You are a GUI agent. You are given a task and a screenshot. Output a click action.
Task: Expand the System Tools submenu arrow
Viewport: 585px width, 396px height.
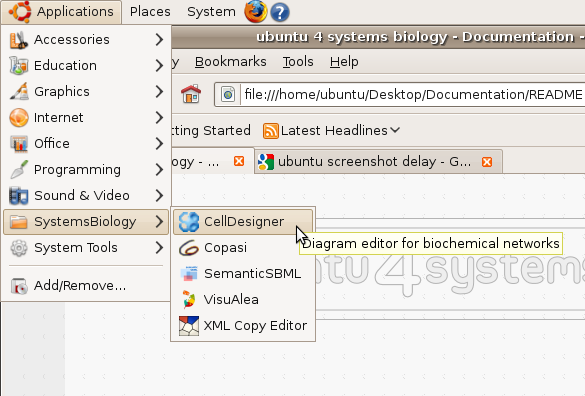point(159,247)
